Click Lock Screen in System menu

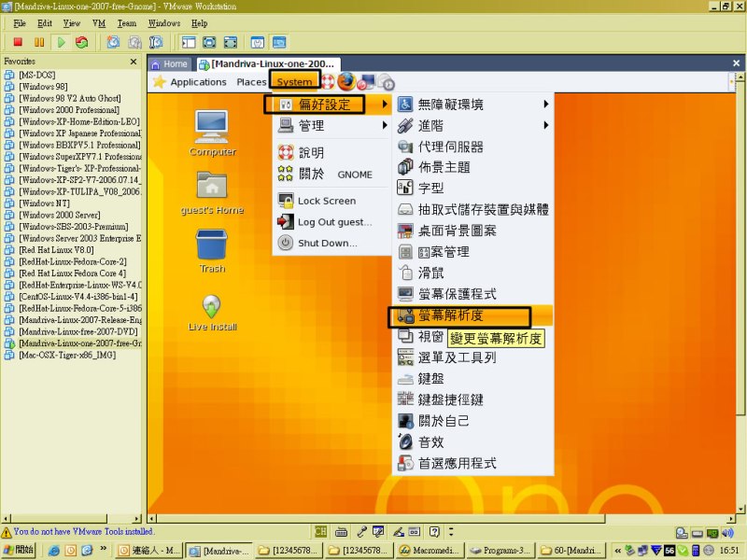tap(332, 201)
